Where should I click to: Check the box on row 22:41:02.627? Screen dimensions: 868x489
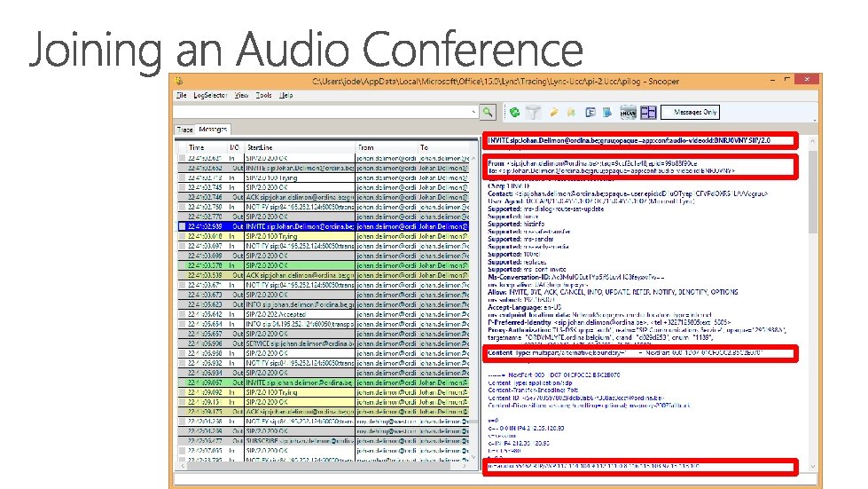point(182,158)
